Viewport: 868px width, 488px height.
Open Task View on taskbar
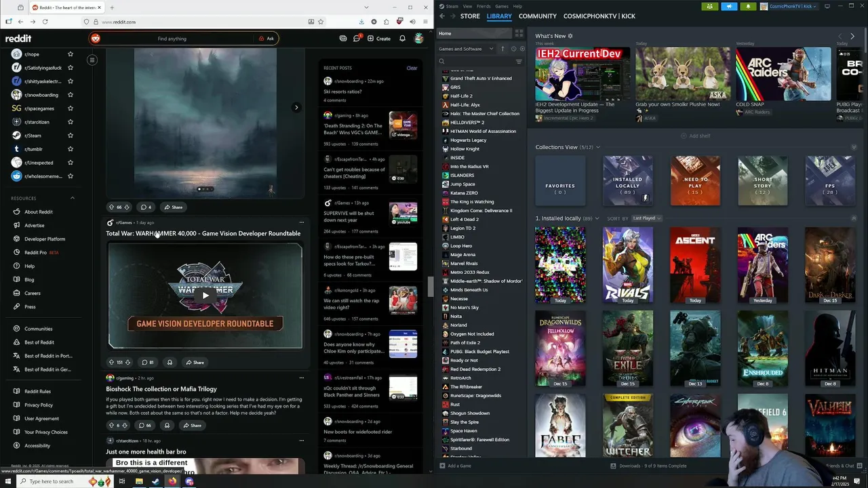[x=122, y=481]
